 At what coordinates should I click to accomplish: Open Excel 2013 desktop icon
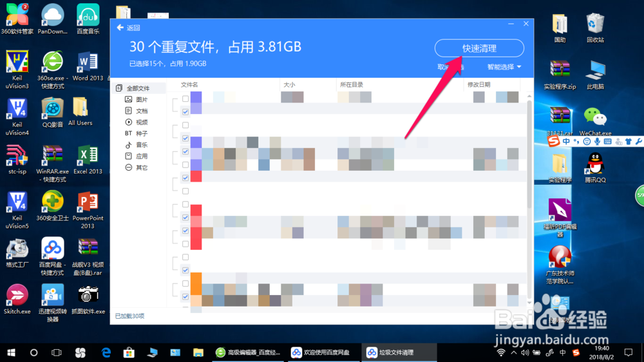click(88, 160)
